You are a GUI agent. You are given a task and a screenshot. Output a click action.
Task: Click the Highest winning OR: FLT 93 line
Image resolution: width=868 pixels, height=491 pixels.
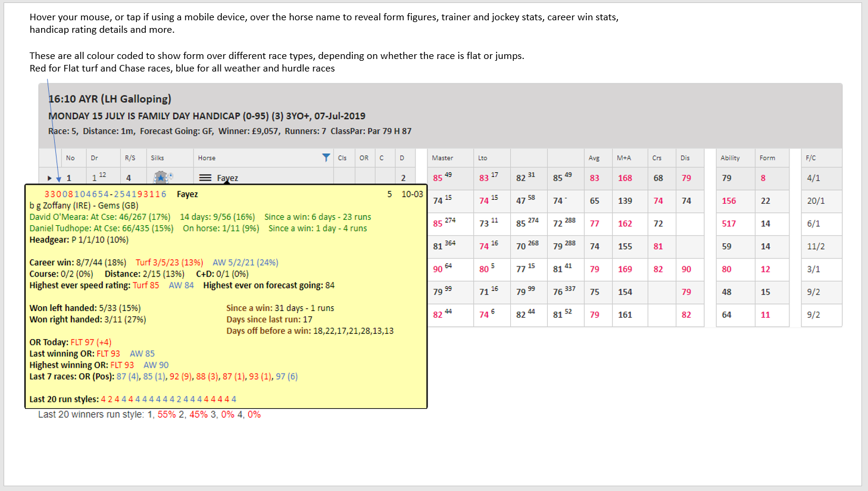click(x=99, y=365)
